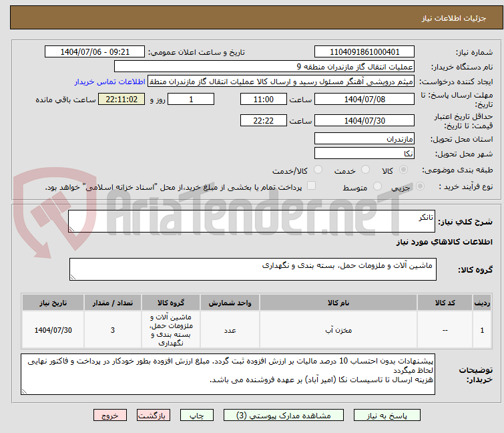
Task: Click the عدد unit cell
Action: [230, 330]
